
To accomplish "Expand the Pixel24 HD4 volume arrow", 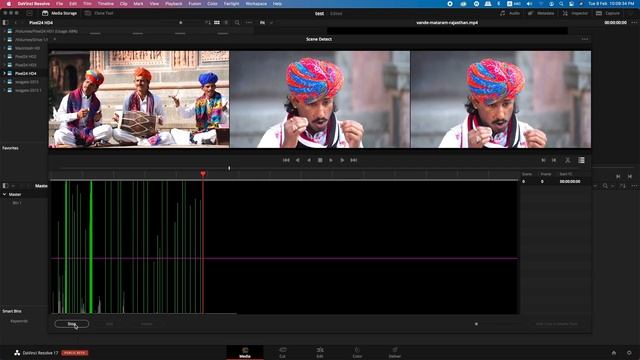I will click(x=4, y=73).
